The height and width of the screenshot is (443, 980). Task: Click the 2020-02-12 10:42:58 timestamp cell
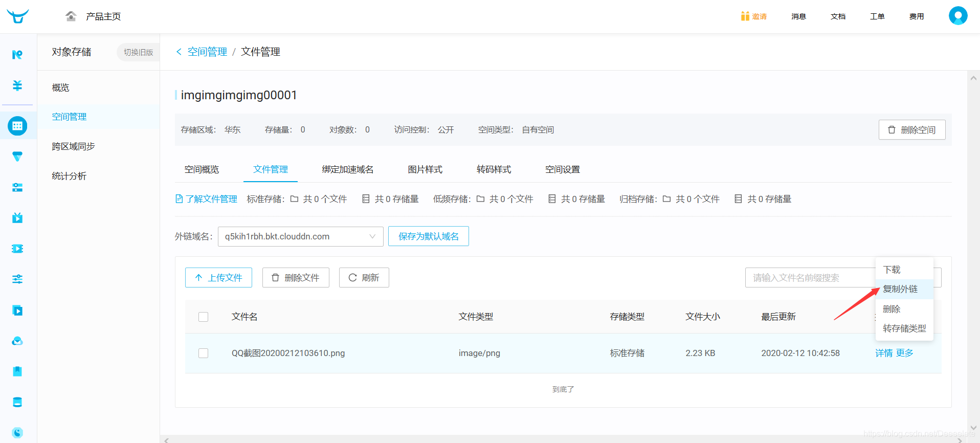800,353
